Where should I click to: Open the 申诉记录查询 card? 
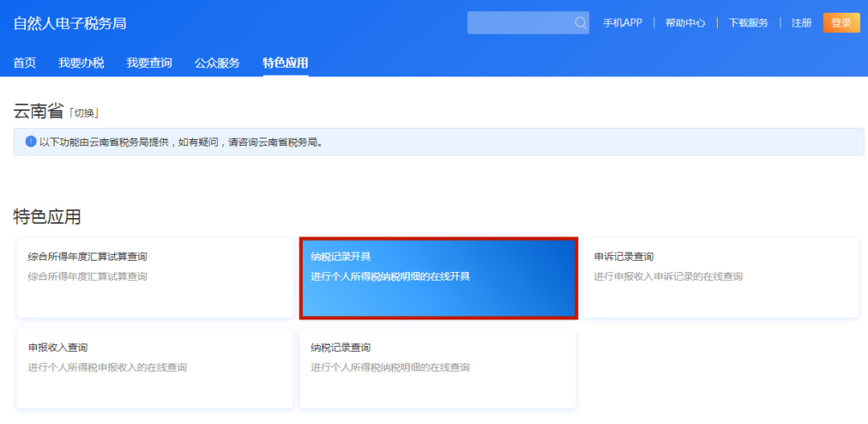[x=721, y=278]
